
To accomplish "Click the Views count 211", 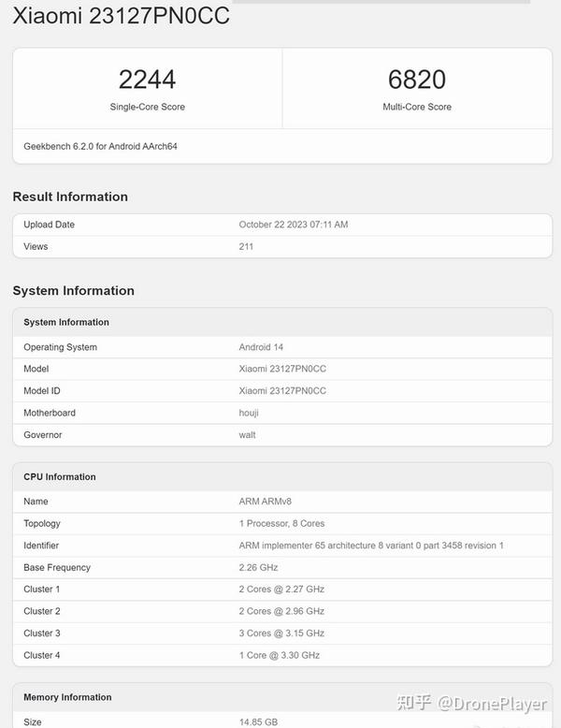I will tap(246, 247).
